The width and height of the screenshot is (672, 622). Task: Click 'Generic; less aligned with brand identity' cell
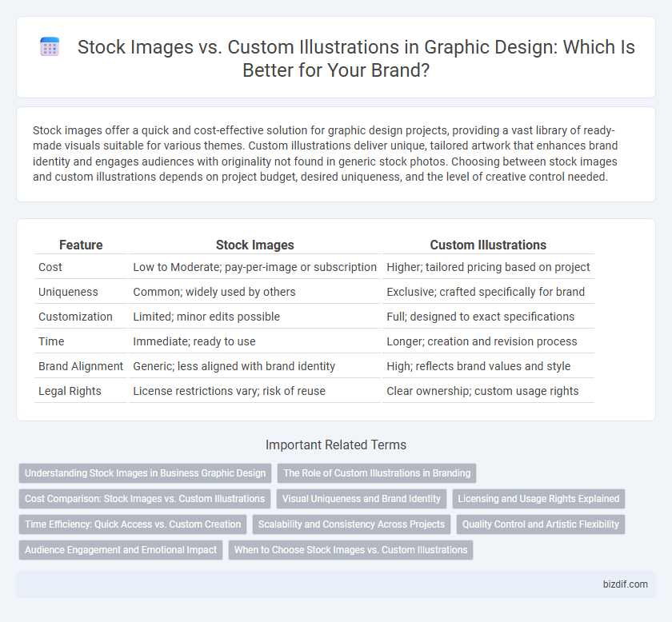[255, 366]
